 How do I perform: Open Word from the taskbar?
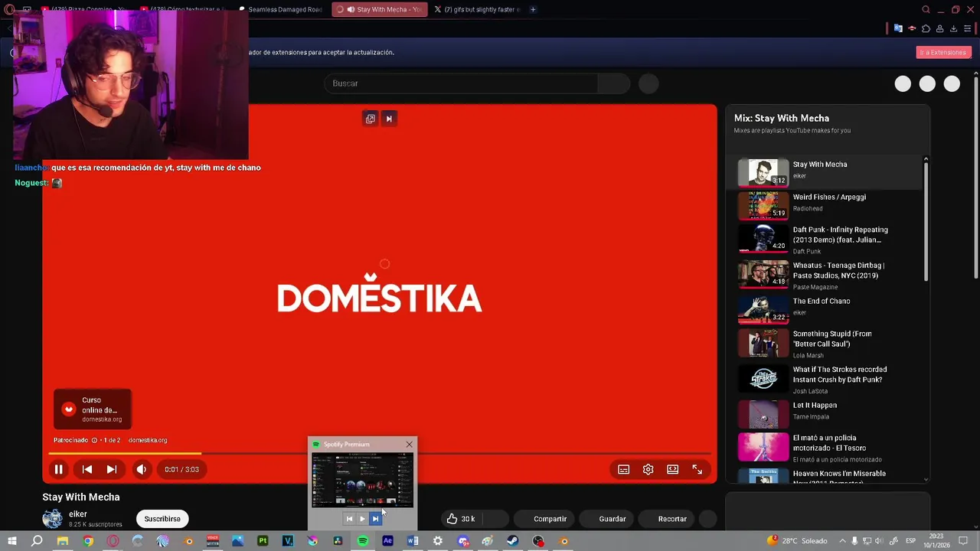point(413,541)
